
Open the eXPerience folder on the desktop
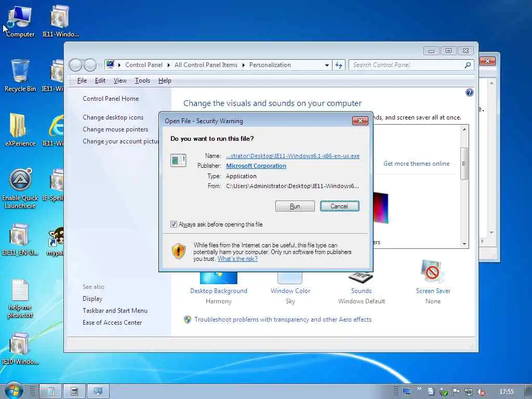tap(20, 129)
